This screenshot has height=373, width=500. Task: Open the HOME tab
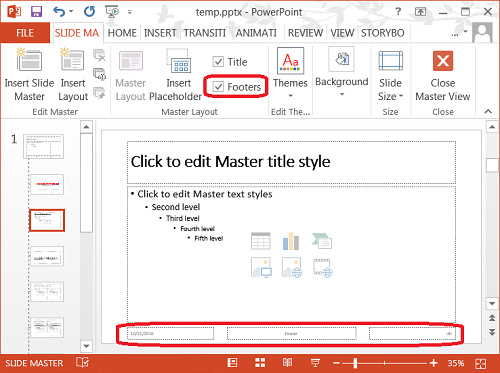coord(122,33)
